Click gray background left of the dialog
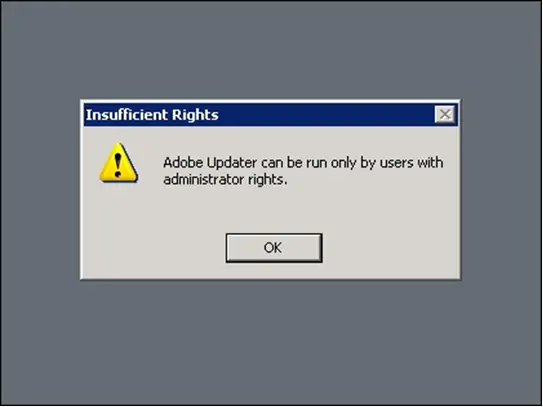 40,189
